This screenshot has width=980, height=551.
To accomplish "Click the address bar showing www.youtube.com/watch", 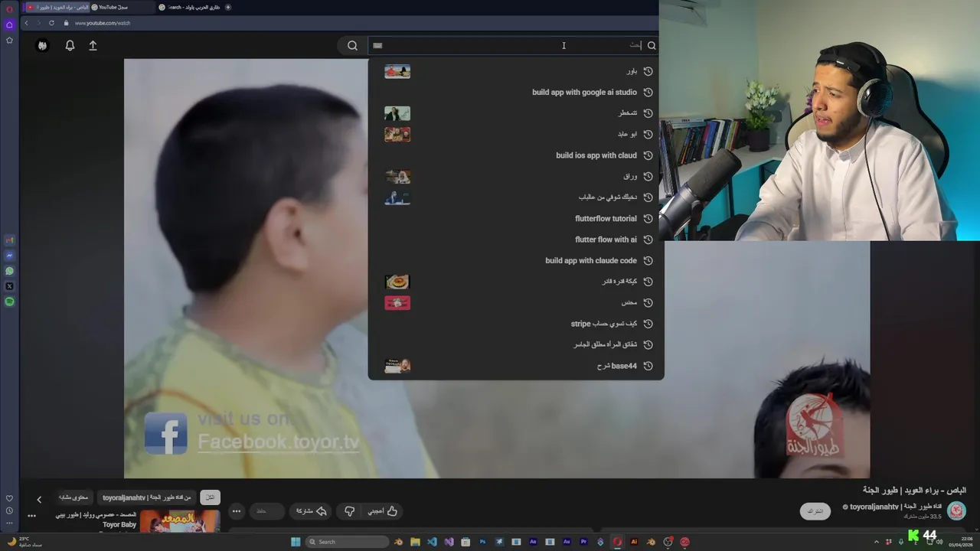I will pyautogui.click(x=103, y=23).
